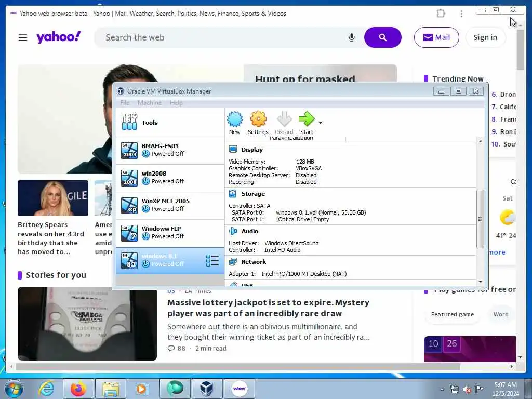Image resolution: width=532 pixels, height=399 pixels.
Task: Select the Featured game tab
Action: click(x=453, y=314)
